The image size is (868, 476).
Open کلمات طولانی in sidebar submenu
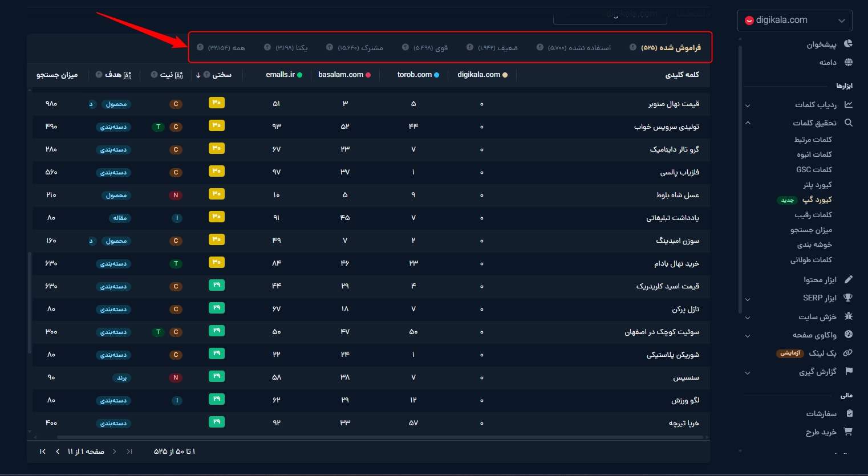point(811,259)
